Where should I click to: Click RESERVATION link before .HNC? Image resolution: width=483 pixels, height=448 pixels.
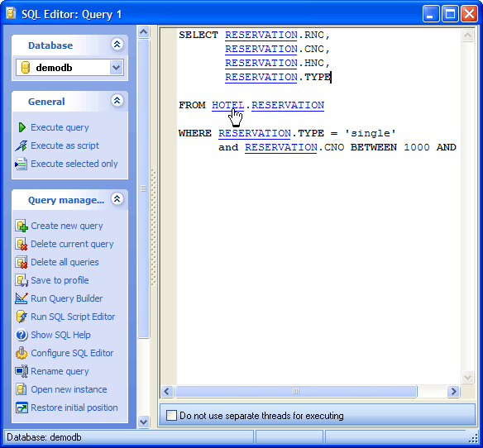pos(261,63)
